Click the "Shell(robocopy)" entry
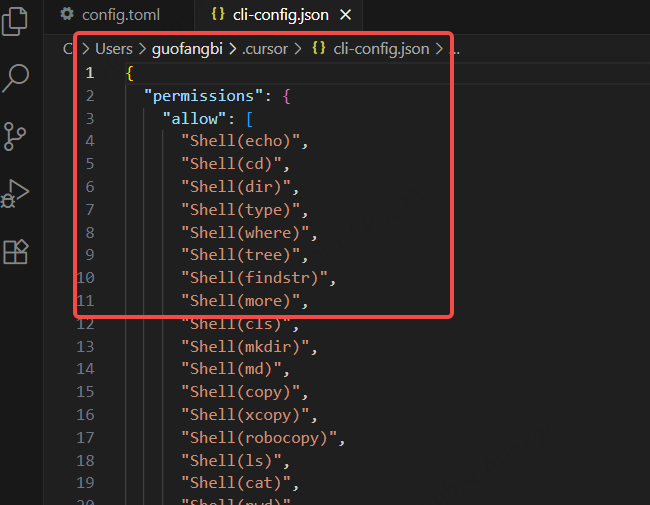The width and height of the screenshot is (650, 505). click(259, 438)
